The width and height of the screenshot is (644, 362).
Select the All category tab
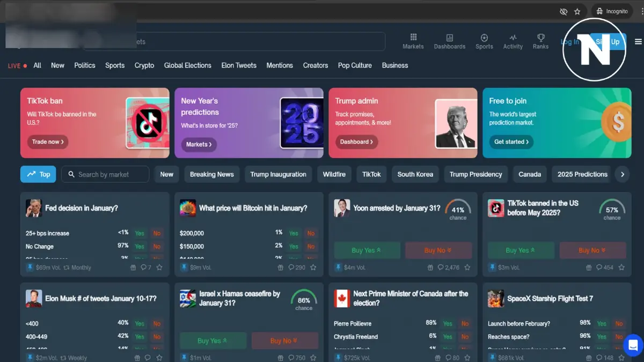point(37,65)
